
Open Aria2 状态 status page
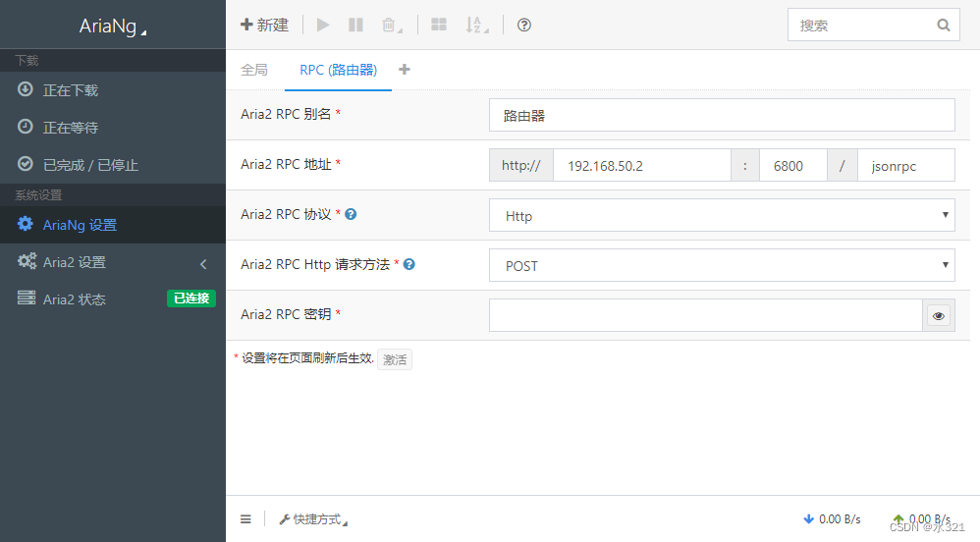pos(113,299)
